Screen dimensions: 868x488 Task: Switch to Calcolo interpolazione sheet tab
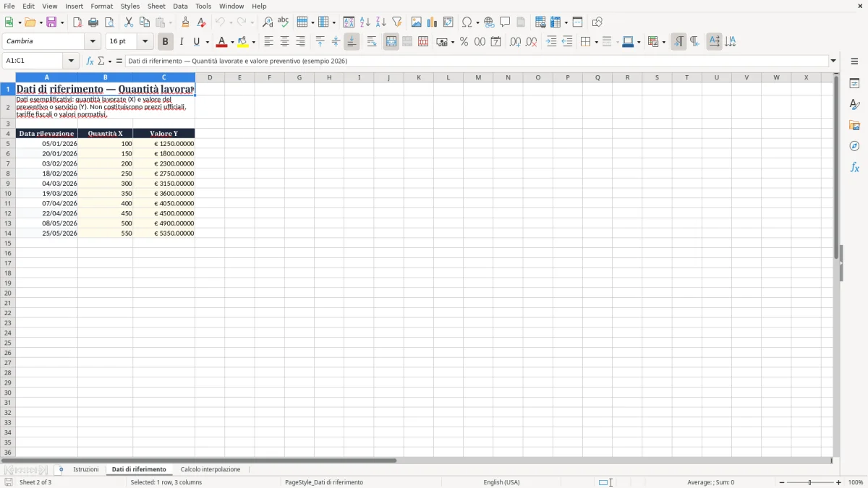tap(210, 470)
